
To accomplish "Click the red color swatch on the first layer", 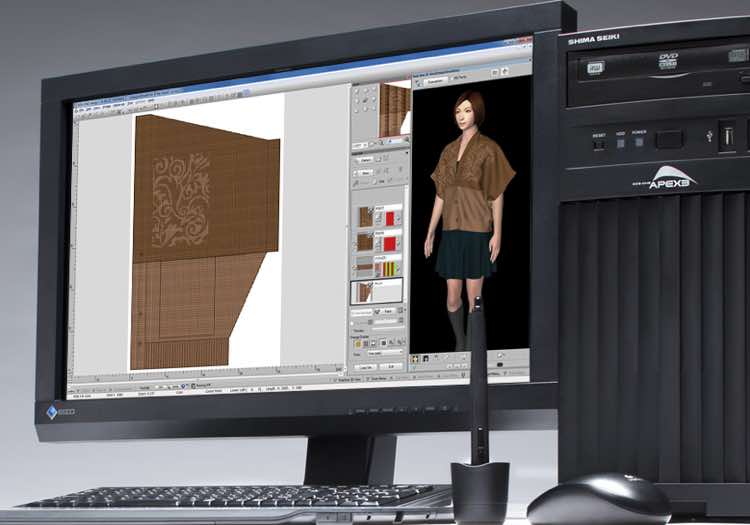I will (390, 218).
